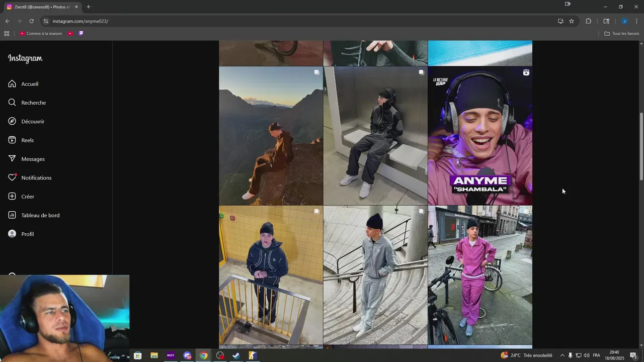Viewport: 644px width, 362px height.
Task: Open yellow tiled stairwell photo post
Action: [271, 275]
